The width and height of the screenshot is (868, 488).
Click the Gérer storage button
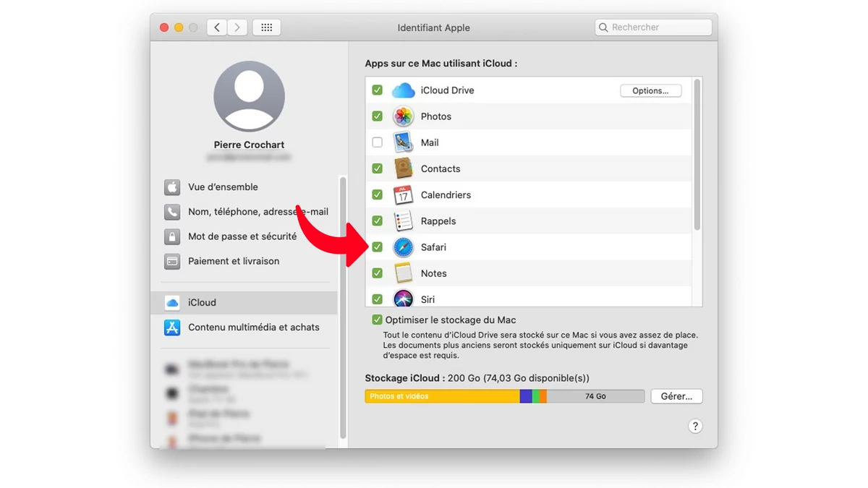click(676, 396)
